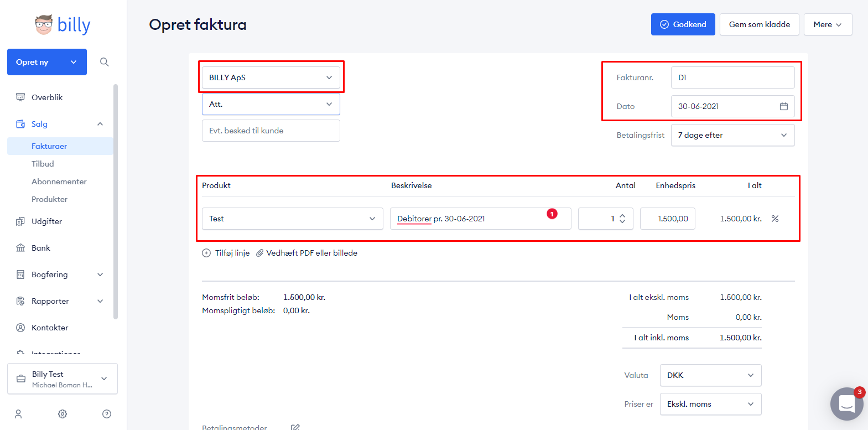
Task: Open the Test product dropdown
Action: (293, 219)
